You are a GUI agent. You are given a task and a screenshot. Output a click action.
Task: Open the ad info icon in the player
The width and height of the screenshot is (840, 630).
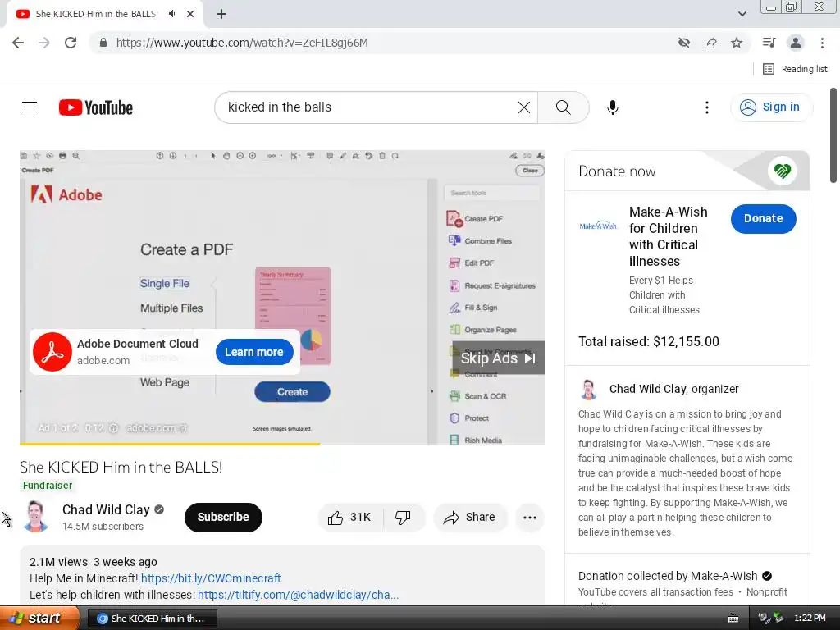[113, 427]
